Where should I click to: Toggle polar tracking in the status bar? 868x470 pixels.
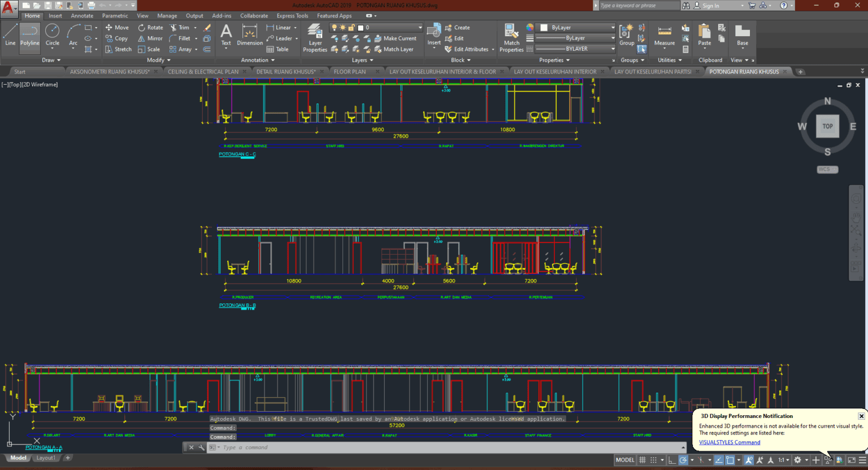683,459
